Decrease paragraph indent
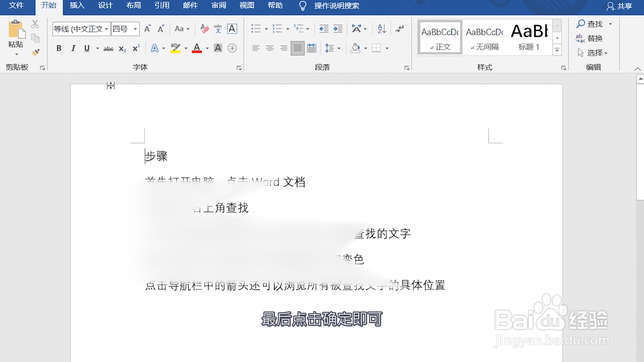Image resolution: width=644 pixels, height=362 pixels. (x=324, y=29)
